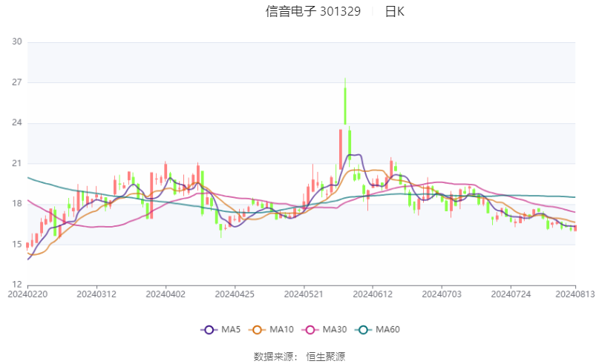Viewport: 599px width, 364px height.
Task: Click the 20240220 date axis label
Action: 27,294
